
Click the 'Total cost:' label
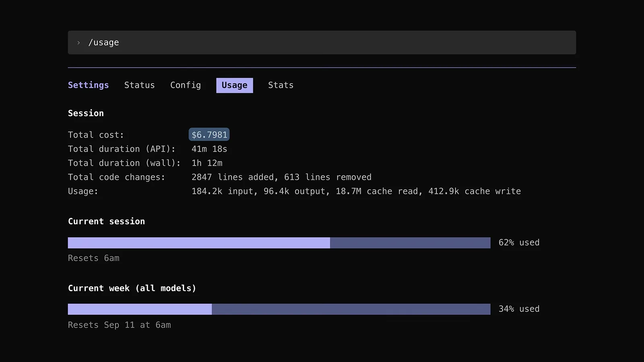click(x=96, y=135)
